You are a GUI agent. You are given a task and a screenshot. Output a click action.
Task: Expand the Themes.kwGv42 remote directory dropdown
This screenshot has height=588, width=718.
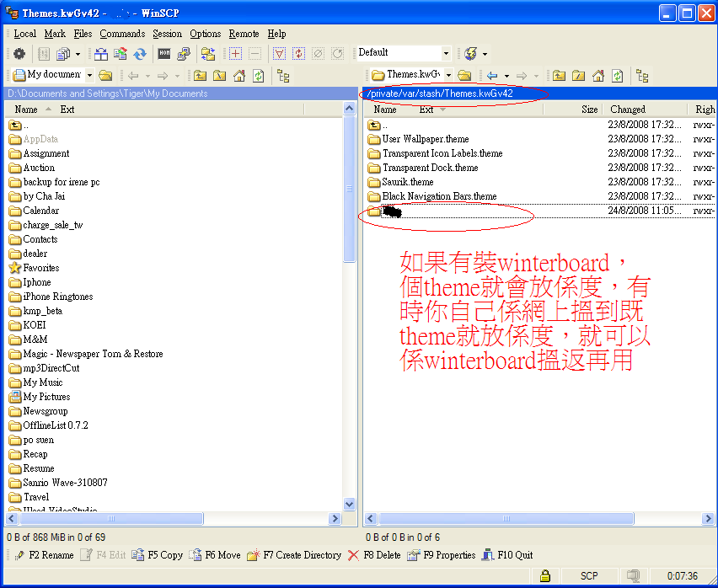[448, 76]
